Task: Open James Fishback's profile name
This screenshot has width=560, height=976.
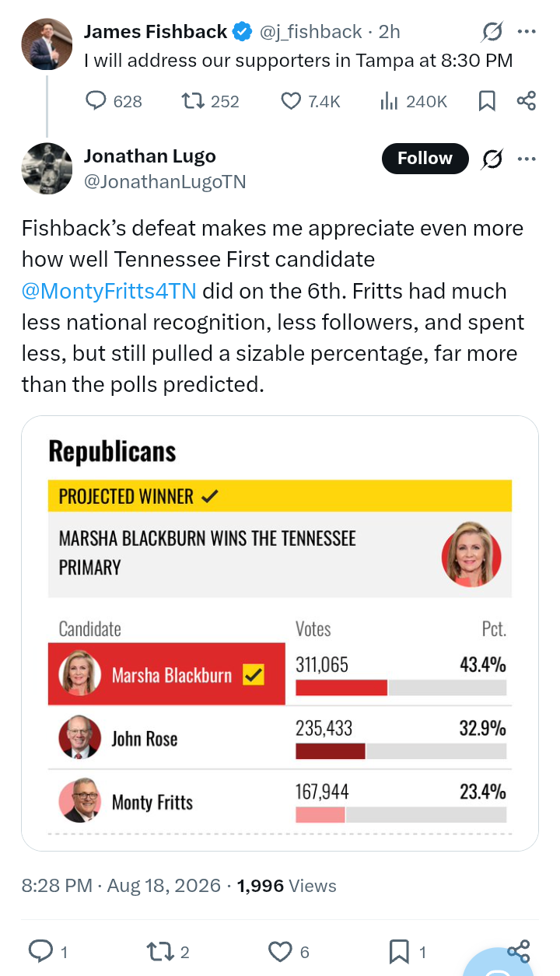Action: 156,32
